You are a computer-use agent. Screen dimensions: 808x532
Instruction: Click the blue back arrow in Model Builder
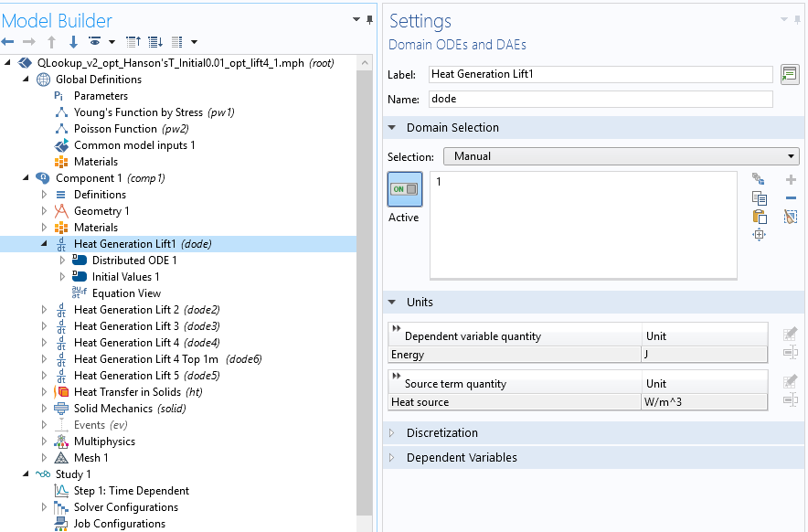click(x=8, y=42)
